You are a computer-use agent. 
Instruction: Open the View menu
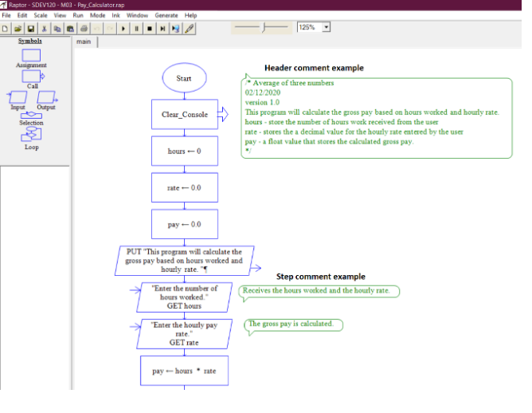pyautogui.click(x=60, y=15)
